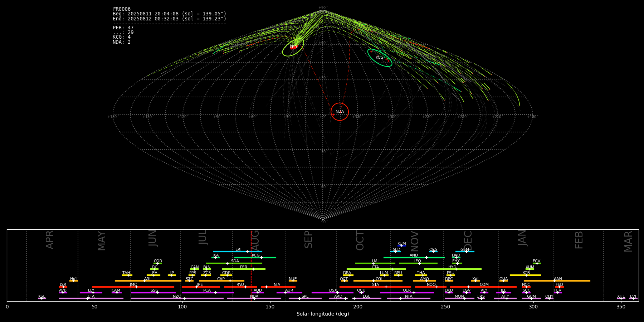Select the XCB yellow shower bar
The image size is (644, 322).
525,275
